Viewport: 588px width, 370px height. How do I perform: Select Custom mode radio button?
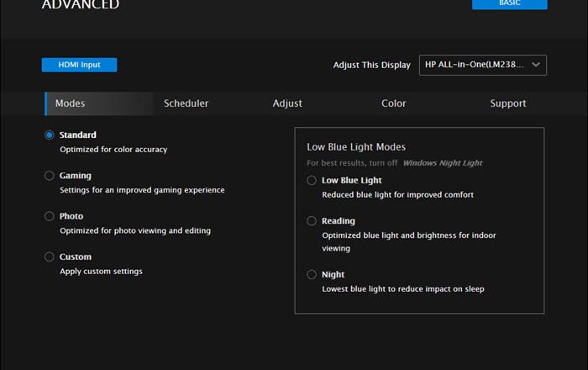tap(50, 256)
